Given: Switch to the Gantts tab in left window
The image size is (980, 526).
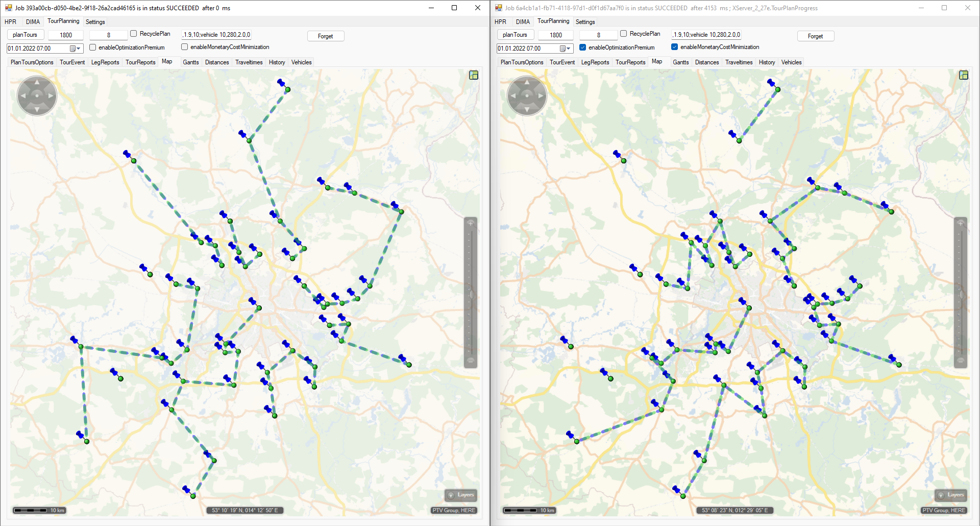Looking at the screenshot, I should click(x=190, y=62).
